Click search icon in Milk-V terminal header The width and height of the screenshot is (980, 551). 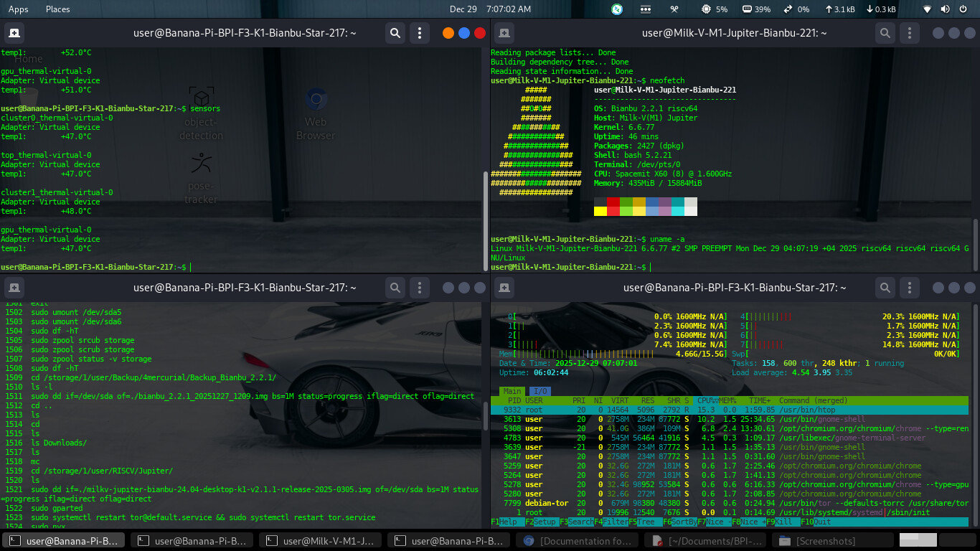[885, 33]
